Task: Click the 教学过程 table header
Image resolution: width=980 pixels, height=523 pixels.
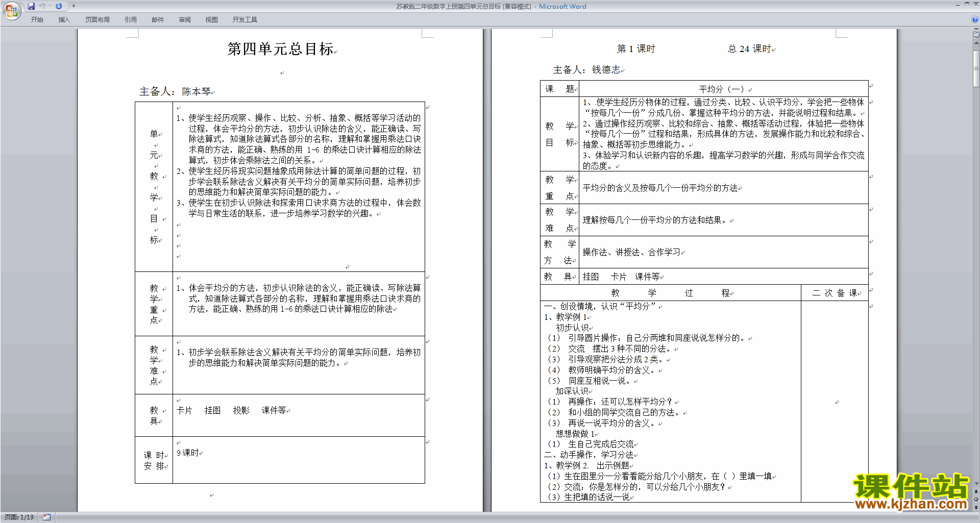Action: [x=671, y=293]
